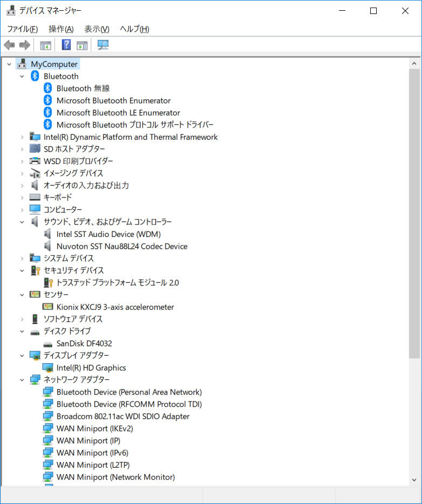Click the トラステッド プラットフォーム モジュール icon
The image size is (422, 504).
[48, 283]
